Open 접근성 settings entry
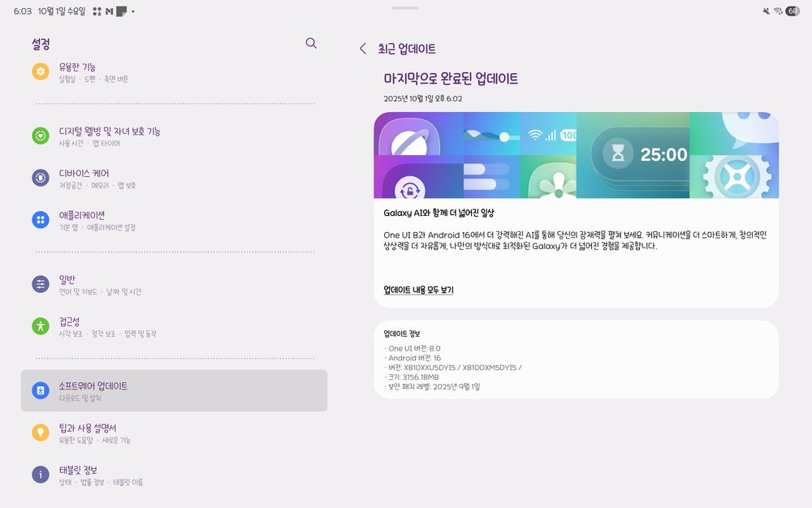Screen dimensions: 812x508 tap(174, 326)
